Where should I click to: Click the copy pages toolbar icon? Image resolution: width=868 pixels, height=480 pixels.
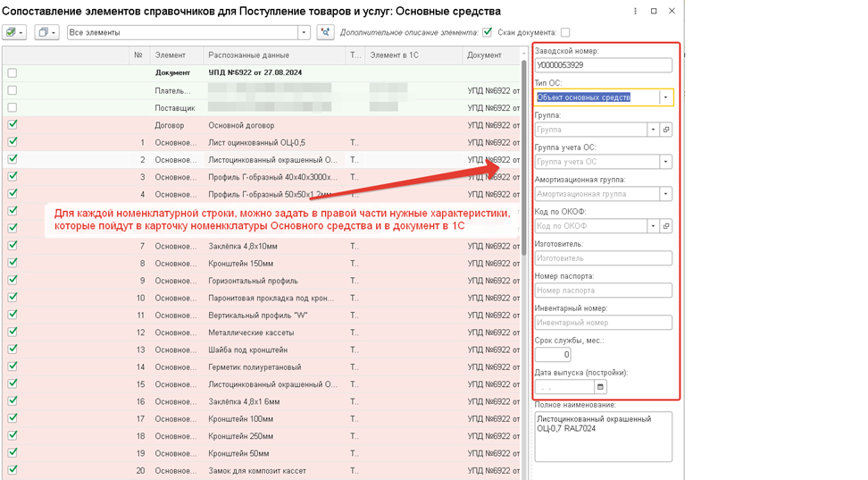tap(46, 32)
